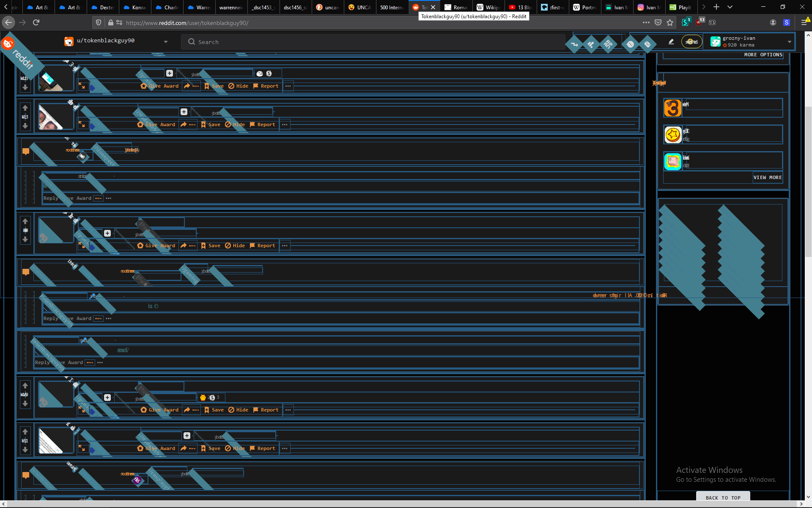Open the chat bubble icon in header
This screenshot has width=812, height=508.
pos(630,44)
